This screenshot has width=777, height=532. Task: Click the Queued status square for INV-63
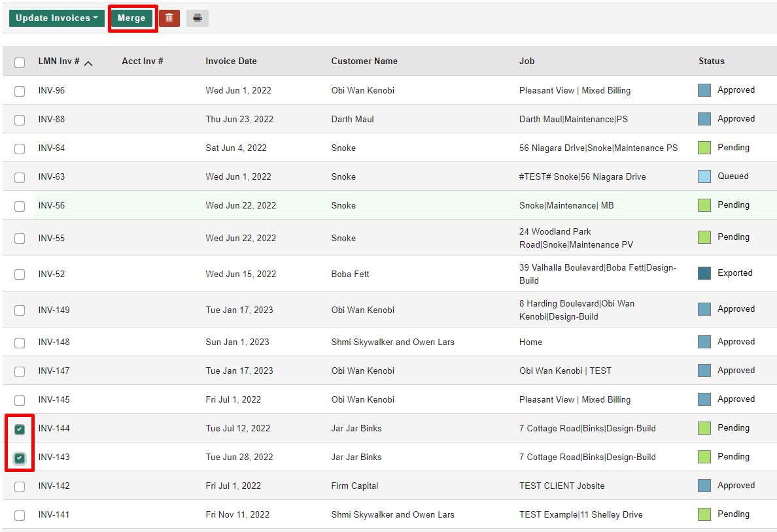tap(704, 176)
